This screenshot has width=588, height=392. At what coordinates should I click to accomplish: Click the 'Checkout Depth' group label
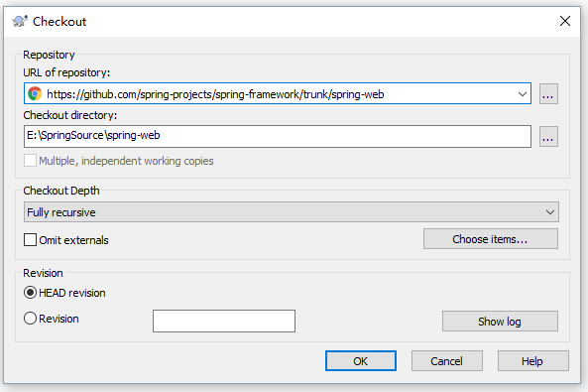click(61, 191)
